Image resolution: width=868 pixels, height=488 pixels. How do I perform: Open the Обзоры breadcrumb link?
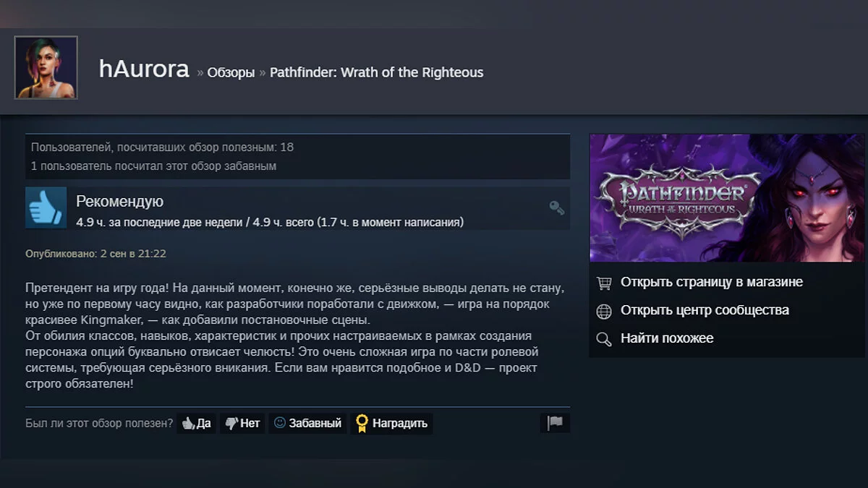tap(231, 72)
